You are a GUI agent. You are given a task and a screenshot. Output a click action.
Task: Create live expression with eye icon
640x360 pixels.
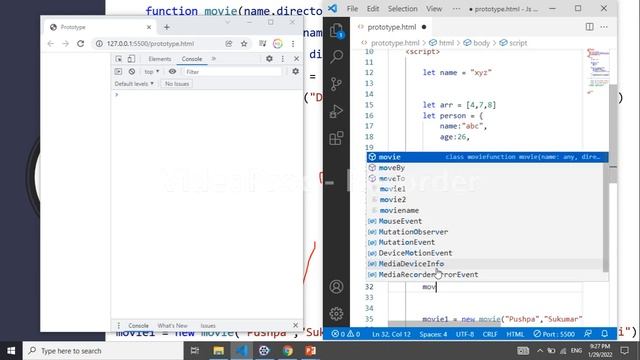coord(172,72)
